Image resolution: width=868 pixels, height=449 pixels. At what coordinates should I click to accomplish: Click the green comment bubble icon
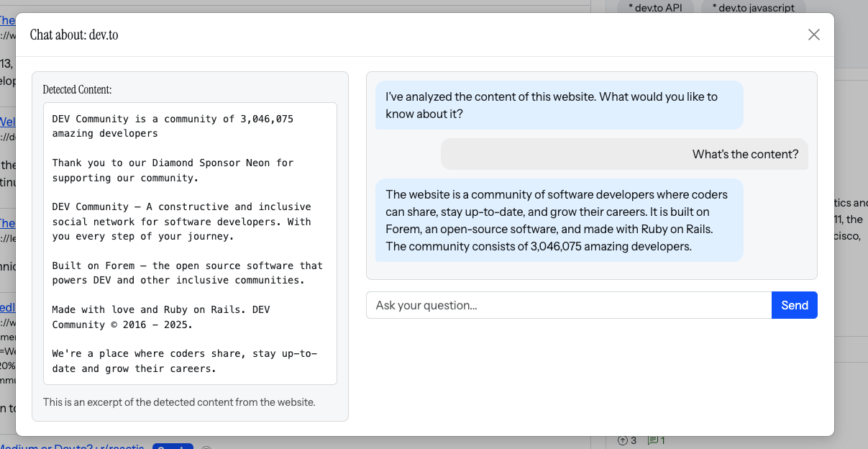tap(652, 440)
